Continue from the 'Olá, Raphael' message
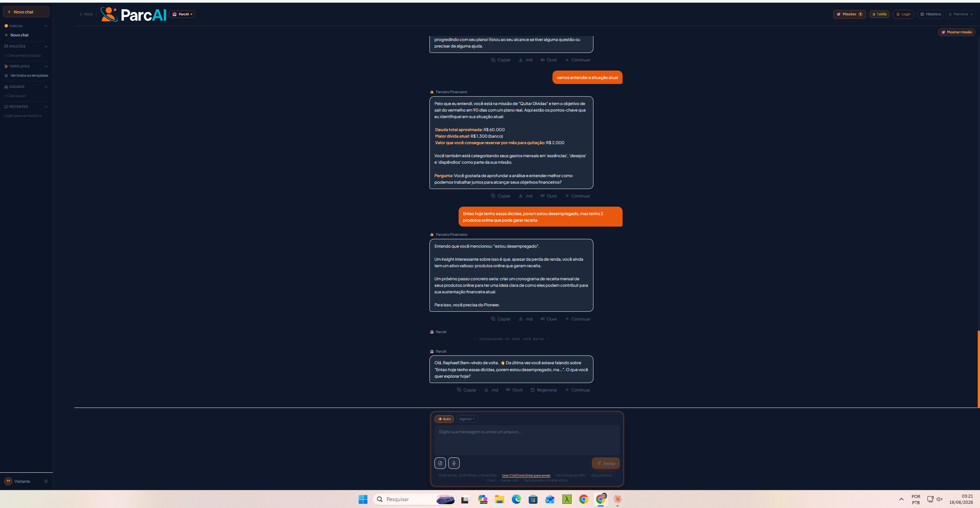 tap(578, 390)
